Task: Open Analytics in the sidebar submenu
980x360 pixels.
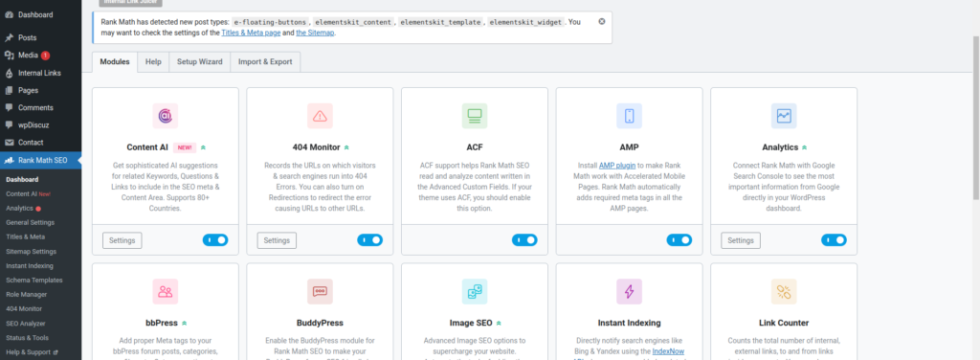Action: pyautogui.click(x=23, y=208)
